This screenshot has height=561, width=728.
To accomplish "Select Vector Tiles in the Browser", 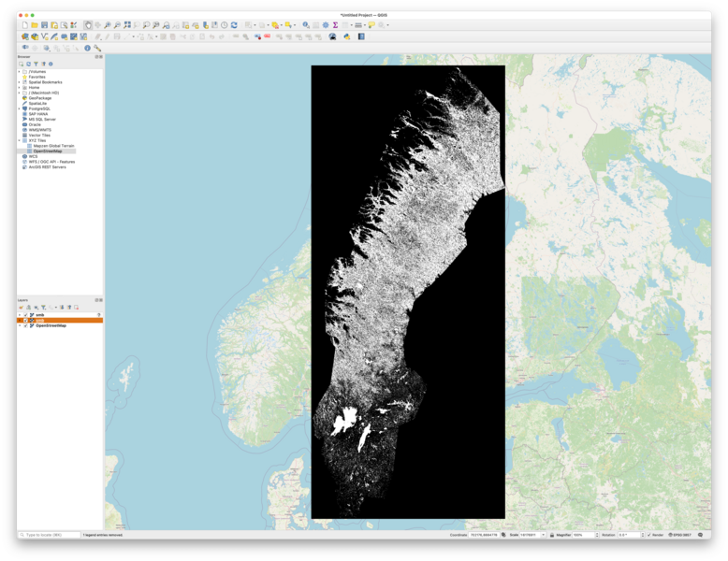I will tap(39, 135).
